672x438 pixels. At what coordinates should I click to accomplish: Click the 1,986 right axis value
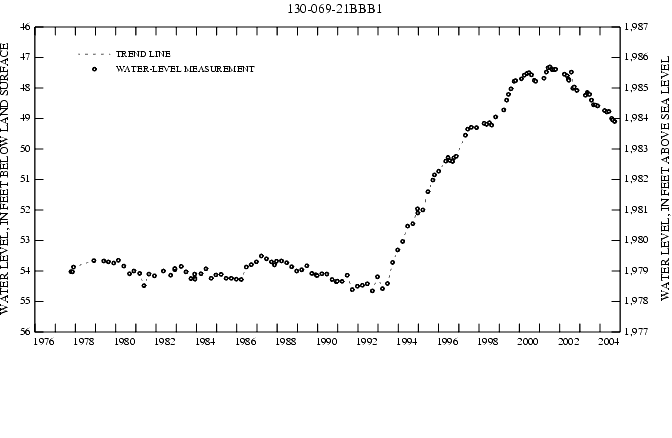pos(636,57)
